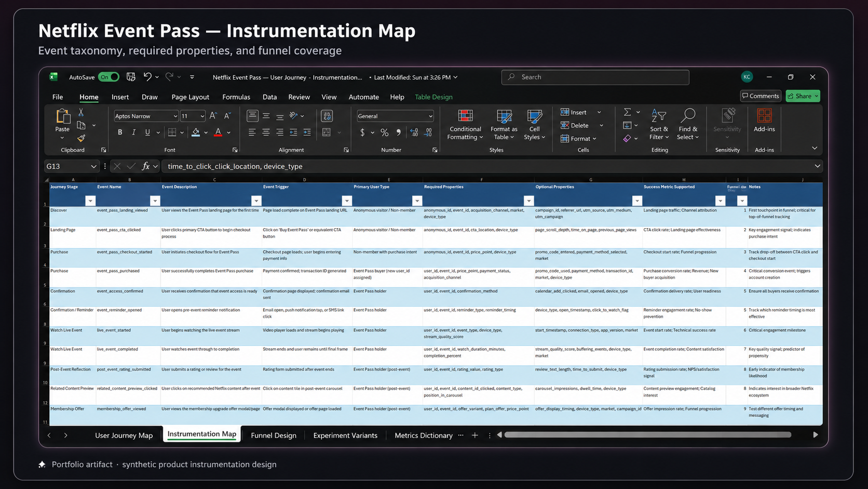Toggle AutoSave switch off

[108, 77]
